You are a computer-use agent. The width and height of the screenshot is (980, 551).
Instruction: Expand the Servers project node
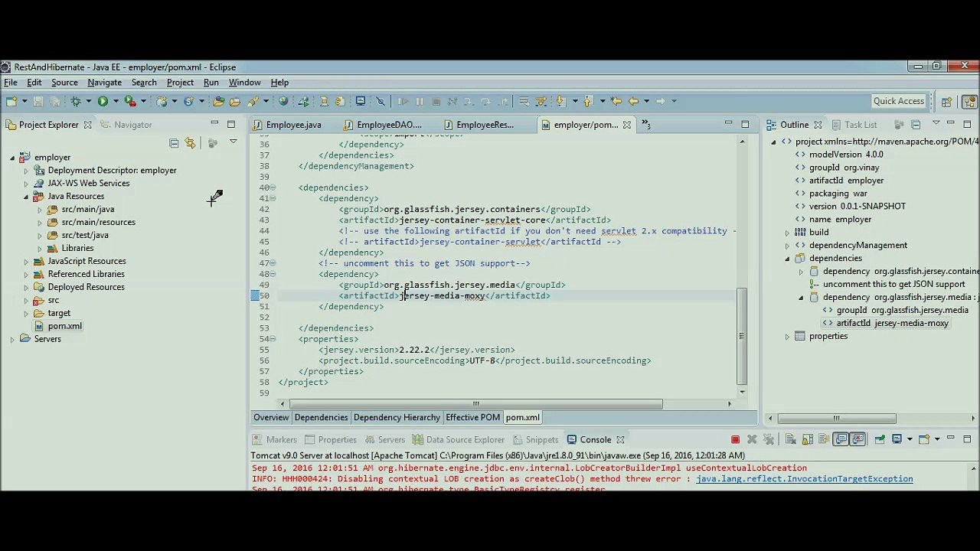click(12, 339)
